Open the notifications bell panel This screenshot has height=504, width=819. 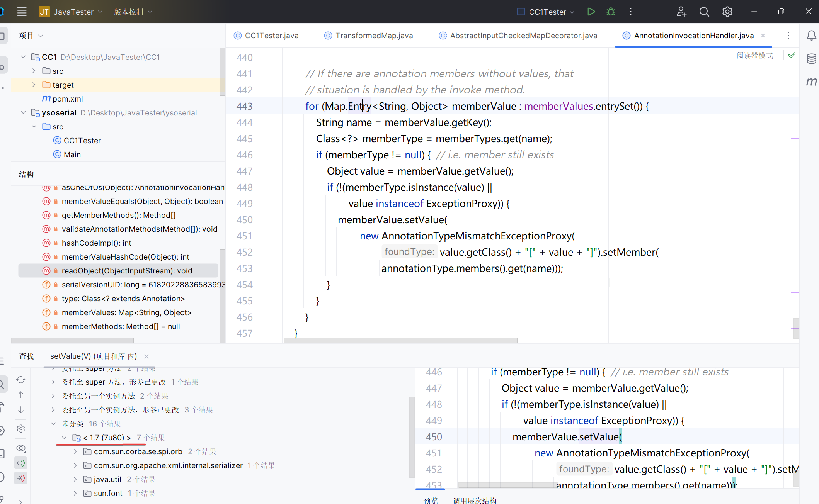811,36
